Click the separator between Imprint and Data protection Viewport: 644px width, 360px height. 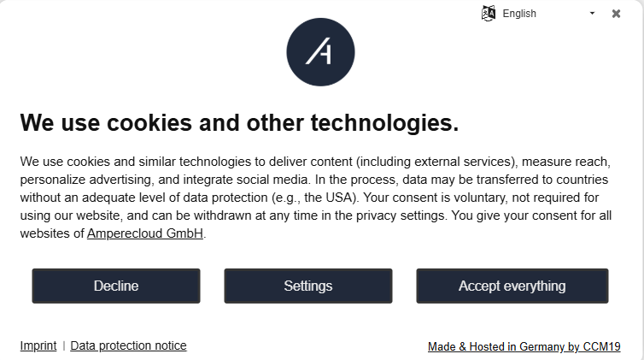(64, 346)
